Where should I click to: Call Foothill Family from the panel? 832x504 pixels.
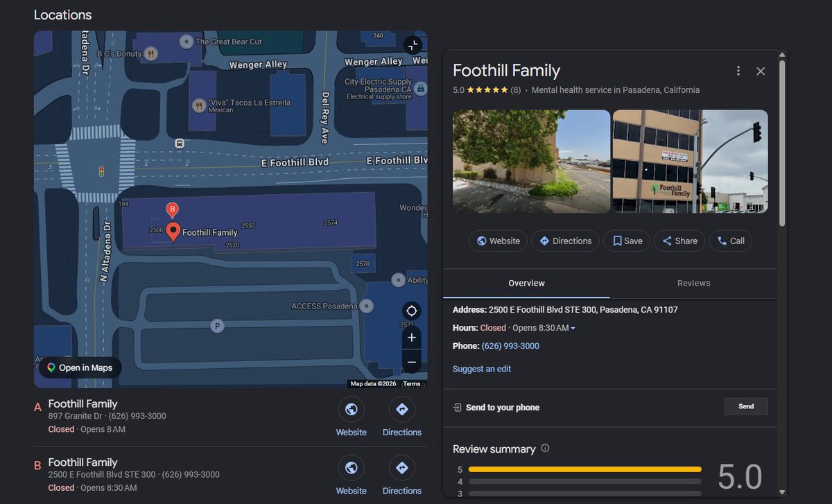pos(731,241)
